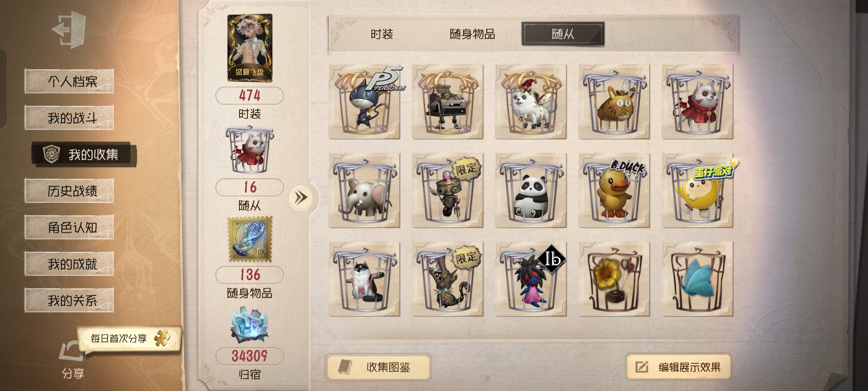
Task: Click the 编辑展示效果 button
Action: pos(679,367)
